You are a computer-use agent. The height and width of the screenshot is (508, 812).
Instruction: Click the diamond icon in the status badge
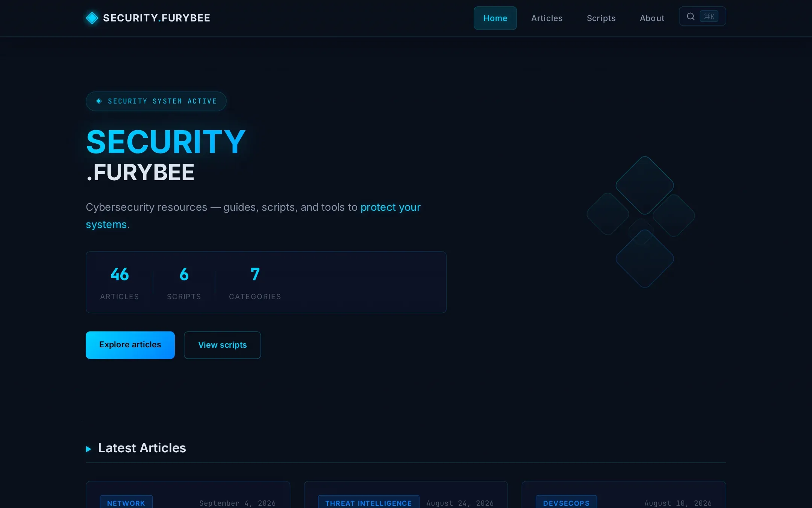point(99,101)
